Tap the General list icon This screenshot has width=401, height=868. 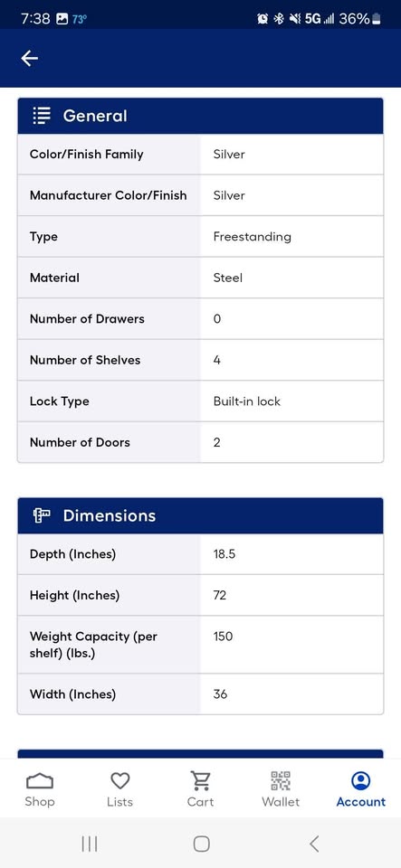pos(42,116)
